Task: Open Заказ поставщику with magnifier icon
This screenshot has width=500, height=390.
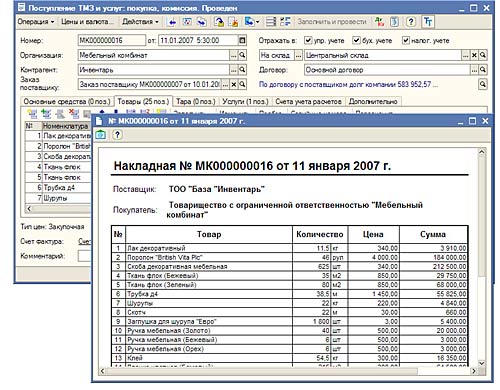Action: click(242, 84)
